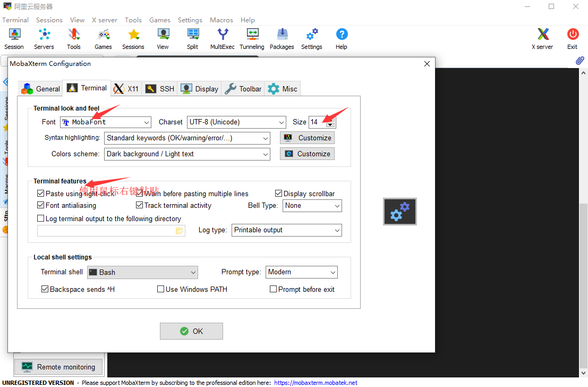The image size is (588, 387).
Task: Open the Bell Type dropdown
Action: pos(312,206)
